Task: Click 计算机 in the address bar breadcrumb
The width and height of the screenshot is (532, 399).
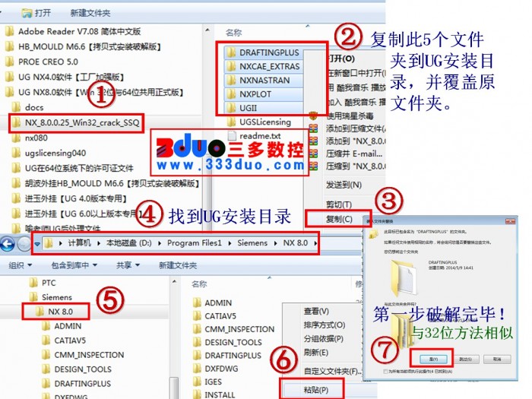Action: click(x=79, y=243)
